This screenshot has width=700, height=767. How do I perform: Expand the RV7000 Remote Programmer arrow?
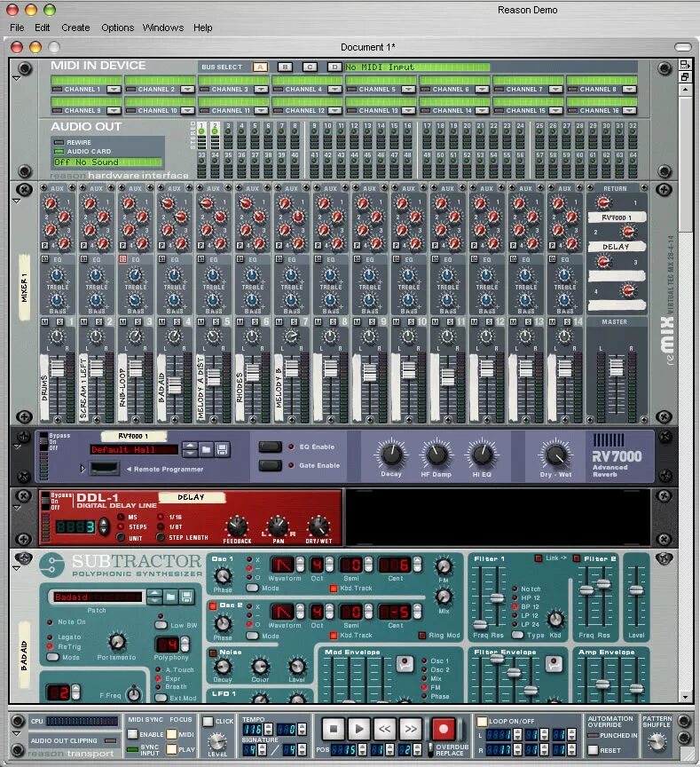83,469
